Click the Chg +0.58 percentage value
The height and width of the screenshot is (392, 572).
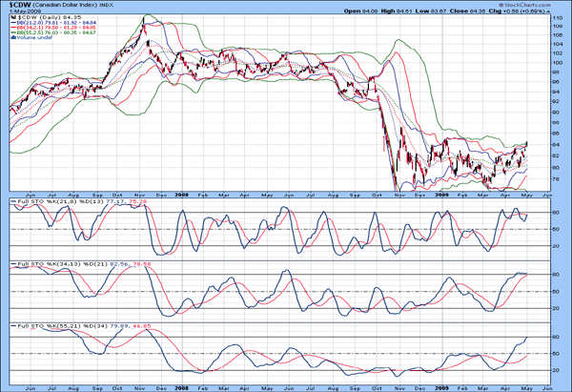[530, 11]
